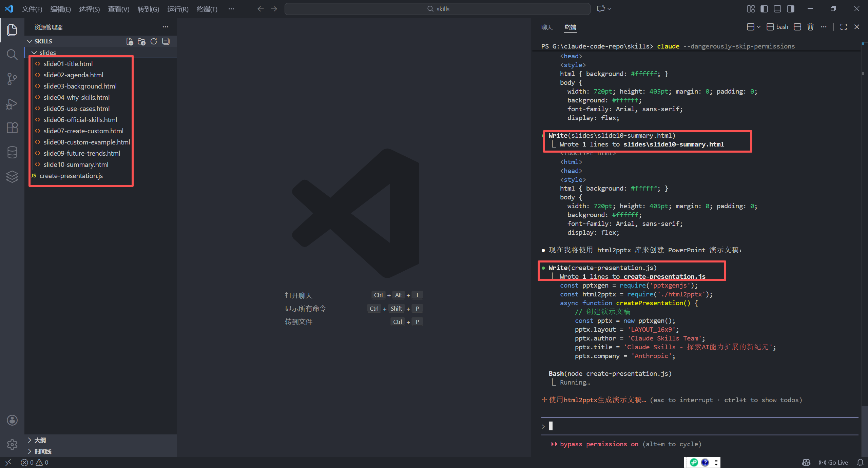This screenshot has width=868, height=468.
Task: Open slide03-background.html file
Action: pos(80,86)
